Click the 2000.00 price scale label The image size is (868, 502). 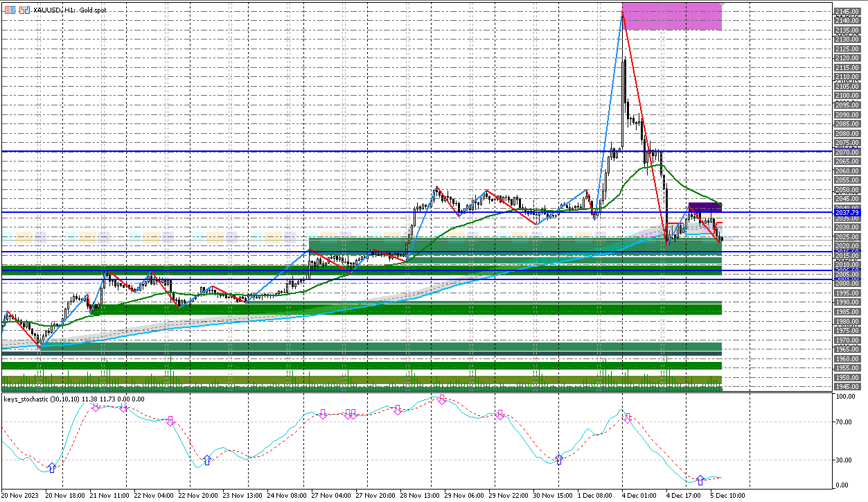click(x=848, y=284)
